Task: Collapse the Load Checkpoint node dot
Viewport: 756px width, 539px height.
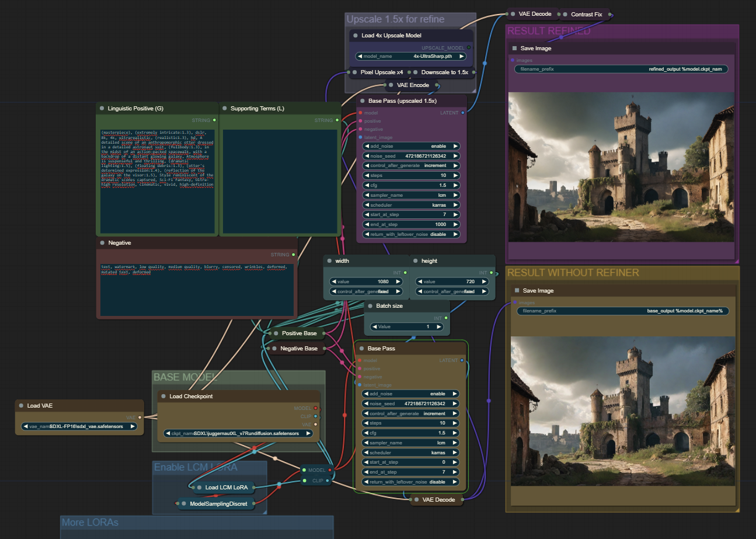Action: (x=163, y=397)
